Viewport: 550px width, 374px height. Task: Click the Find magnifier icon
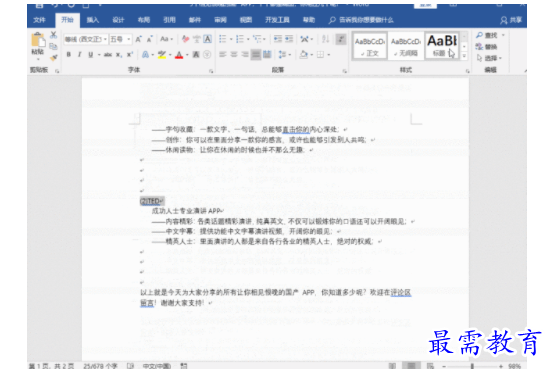click(479, 35)
